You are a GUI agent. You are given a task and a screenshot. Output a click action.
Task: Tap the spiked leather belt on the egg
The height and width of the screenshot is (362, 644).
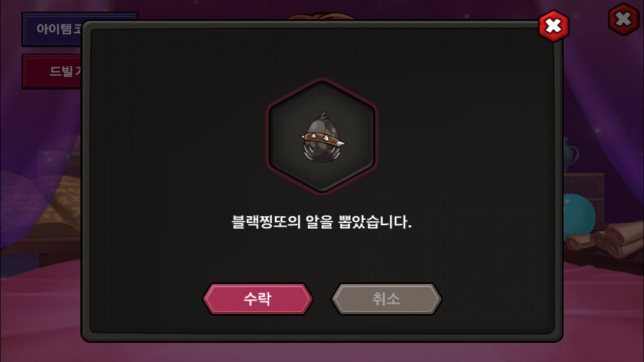pyautogui.click(x=323, y=138)
